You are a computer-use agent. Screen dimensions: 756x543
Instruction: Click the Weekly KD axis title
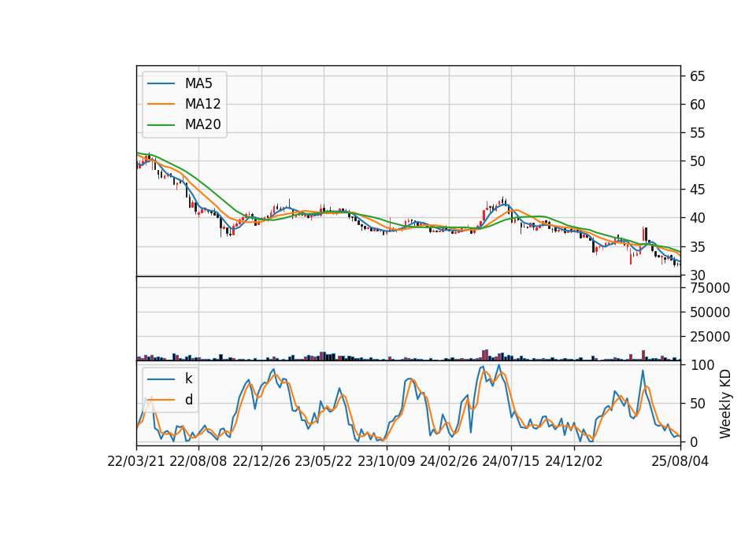pyautogui.click(x=725, y=404)
